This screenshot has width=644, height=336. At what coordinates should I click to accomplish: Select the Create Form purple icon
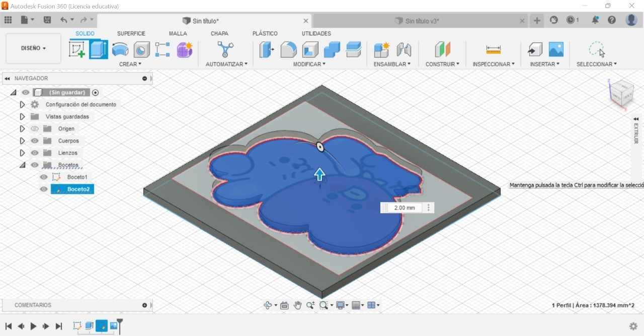coord(185,49)
